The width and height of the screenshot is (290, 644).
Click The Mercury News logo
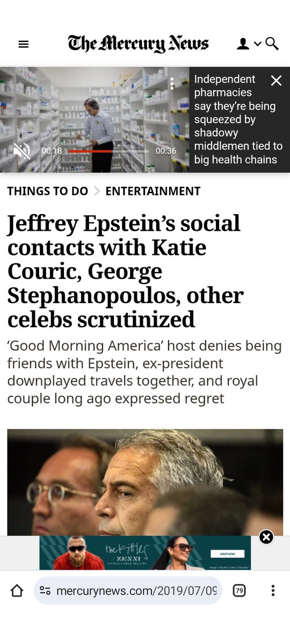138,44
